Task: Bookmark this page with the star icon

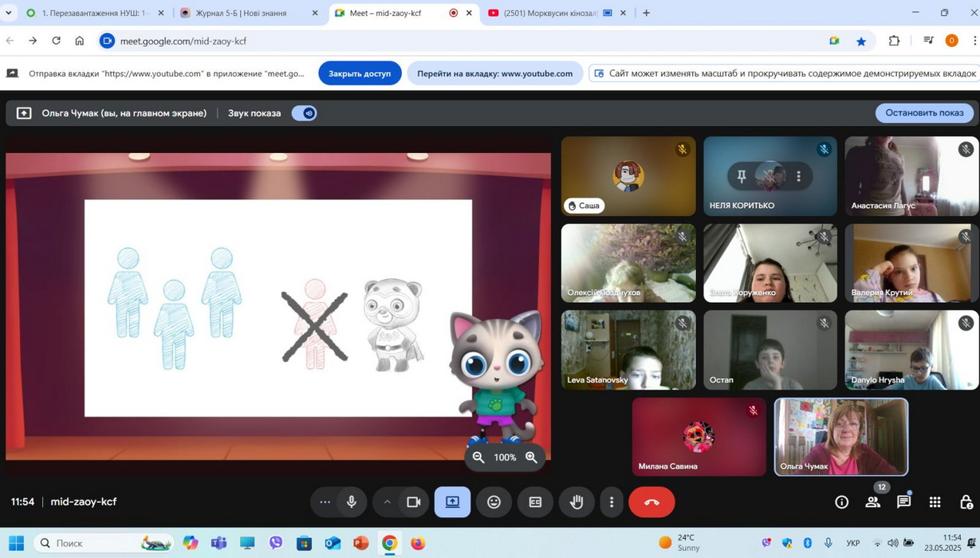Action: pyautogui.click(x=861, y=41)
